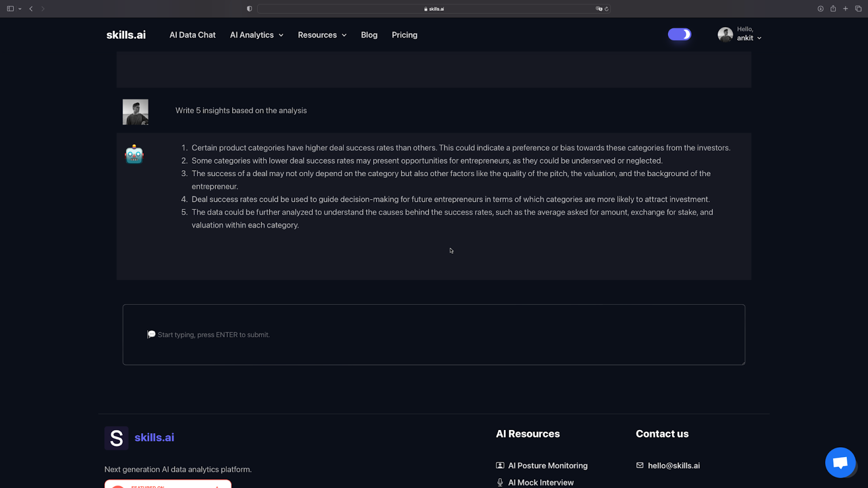Click the email envelope icon under Contact us
This screenshot has width=868, height=488.
(640, 465)
